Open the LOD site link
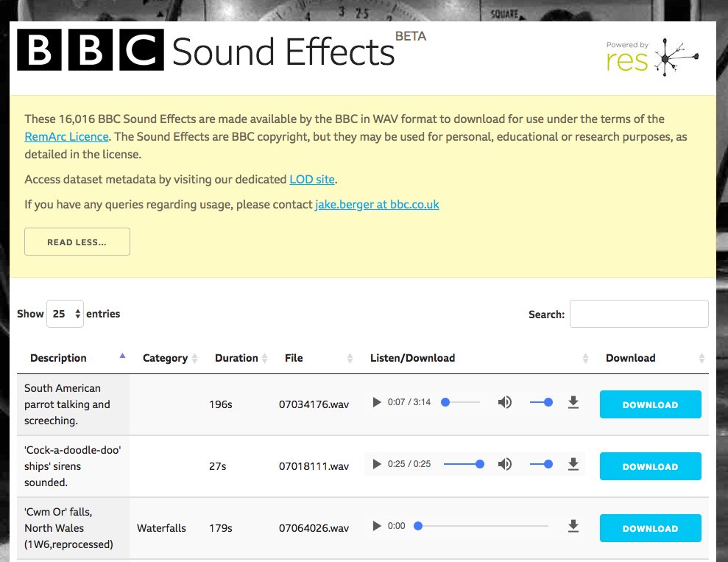 312,179
